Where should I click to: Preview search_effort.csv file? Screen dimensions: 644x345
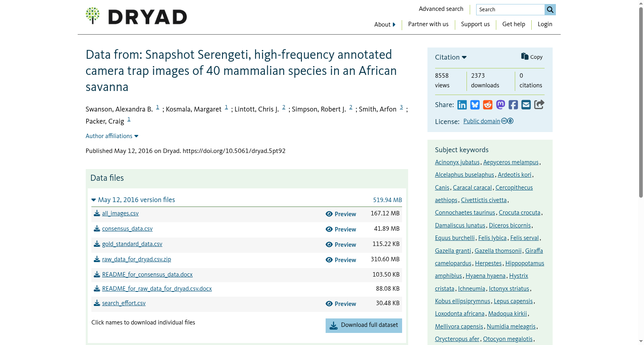click(341, 304)
